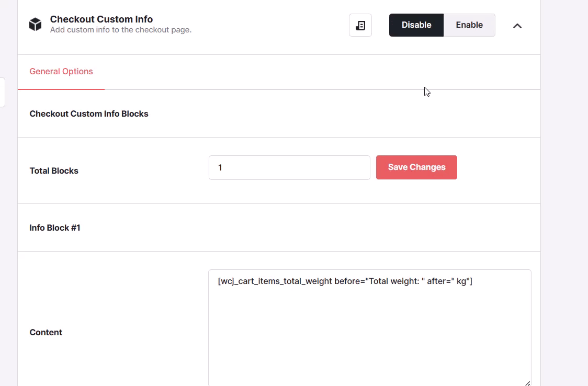Viewport: 588px width, 386px height.
Task: Click inside the Content textarea
Action: pyautogui.click(x=370, y=327)
